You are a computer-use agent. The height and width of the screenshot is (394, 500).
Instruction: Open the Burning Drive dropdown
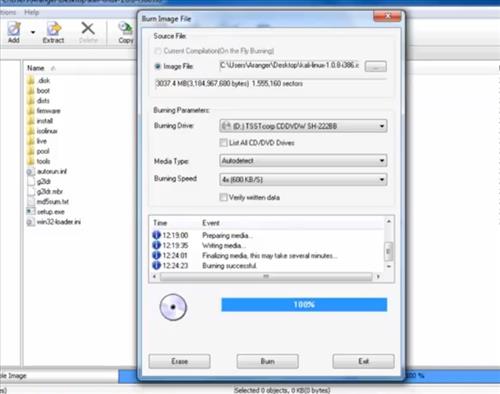[303, 126]
